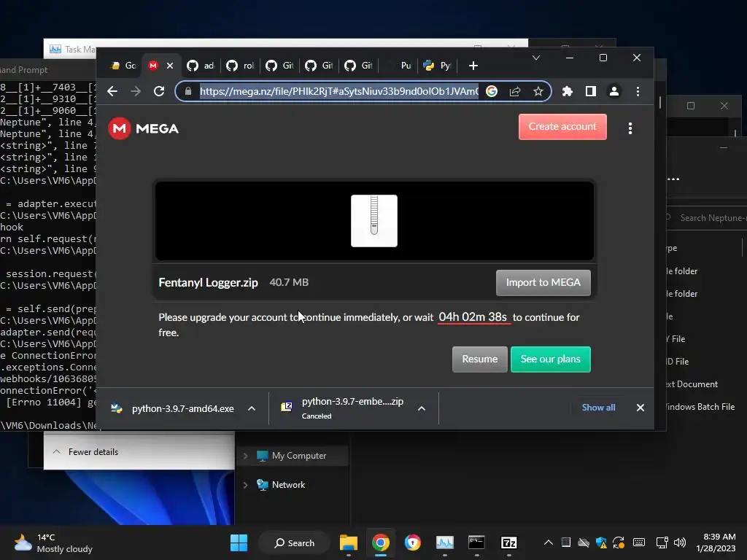Click Import to MEGA button
The width and height of the screenshot is (747, 560).
(543, 282)
